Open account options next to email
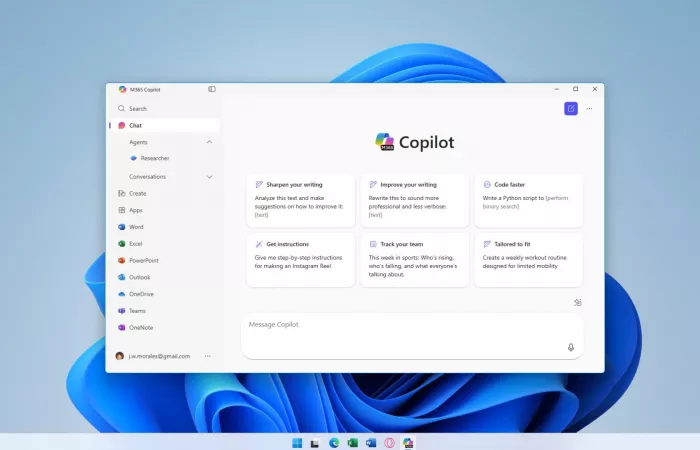The image size is (700, 450). click(208, 356)
